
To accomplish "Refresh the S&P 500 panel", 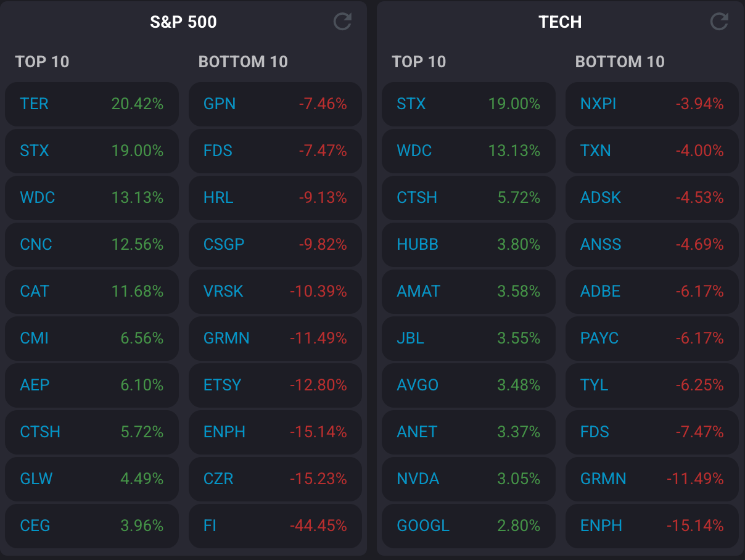I will [342, 22].
